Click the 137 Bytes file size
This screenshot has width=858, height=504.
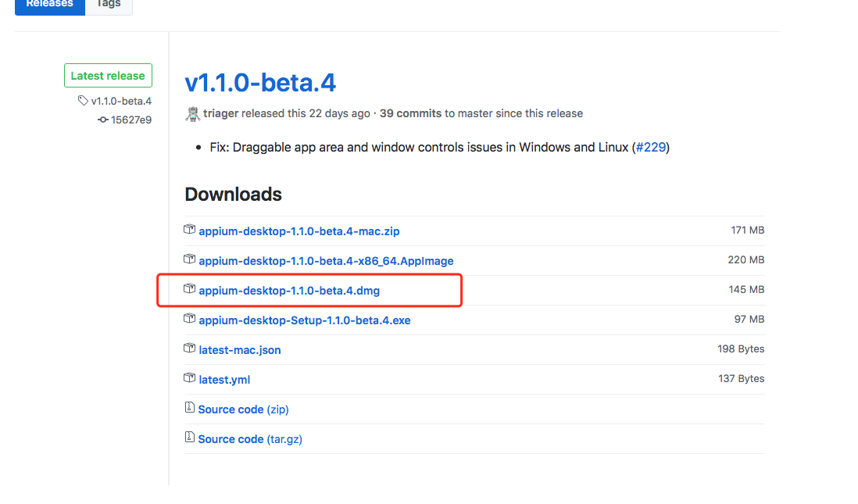point(741,379)
